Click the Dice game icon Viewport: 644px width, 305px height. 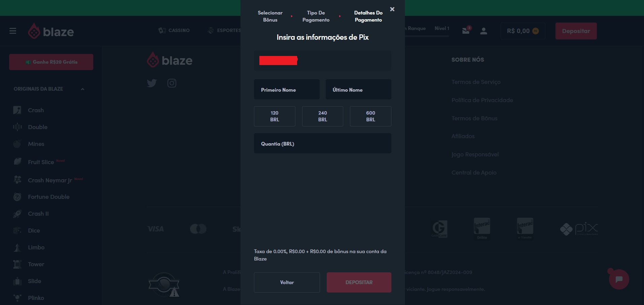17,231
